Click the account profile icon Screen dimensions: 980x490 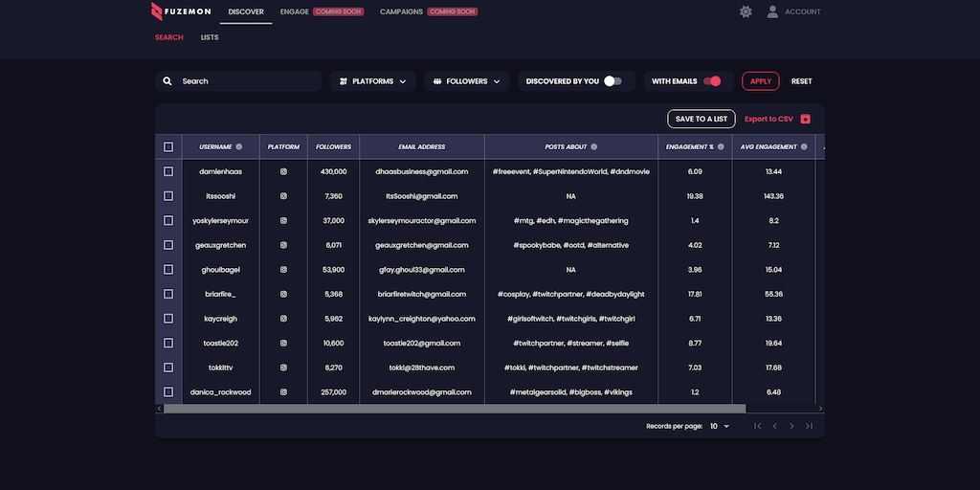[x=772, y=11]
